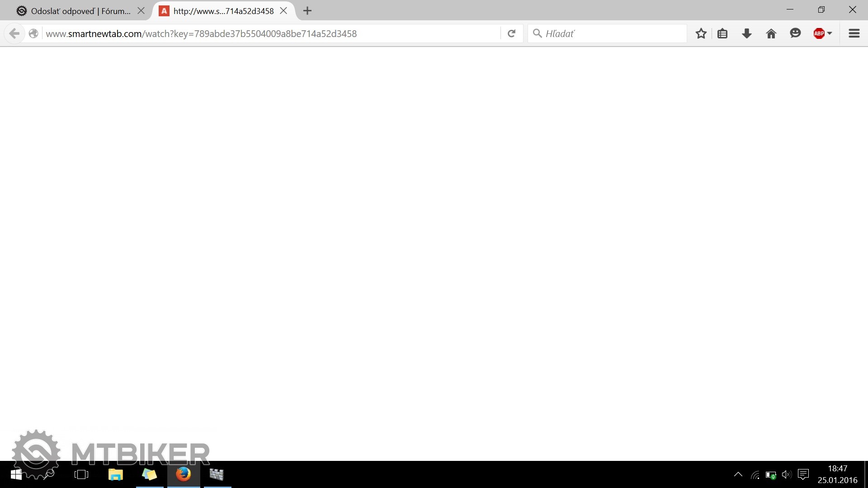The height and width of the screenshot is (488, 868).
Task: Expand the Adblock Plus dropdown arrow
Action: click(830, 33)
